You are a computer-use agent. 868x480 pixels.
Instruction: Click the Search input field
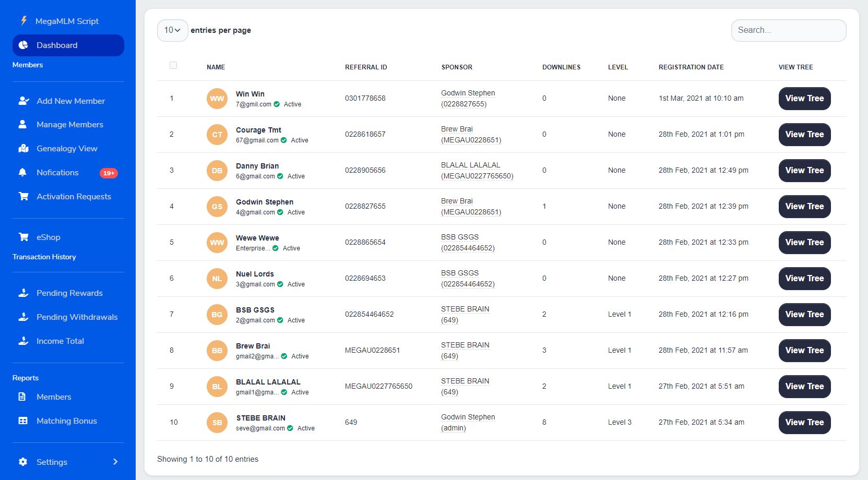coord(788,30)
